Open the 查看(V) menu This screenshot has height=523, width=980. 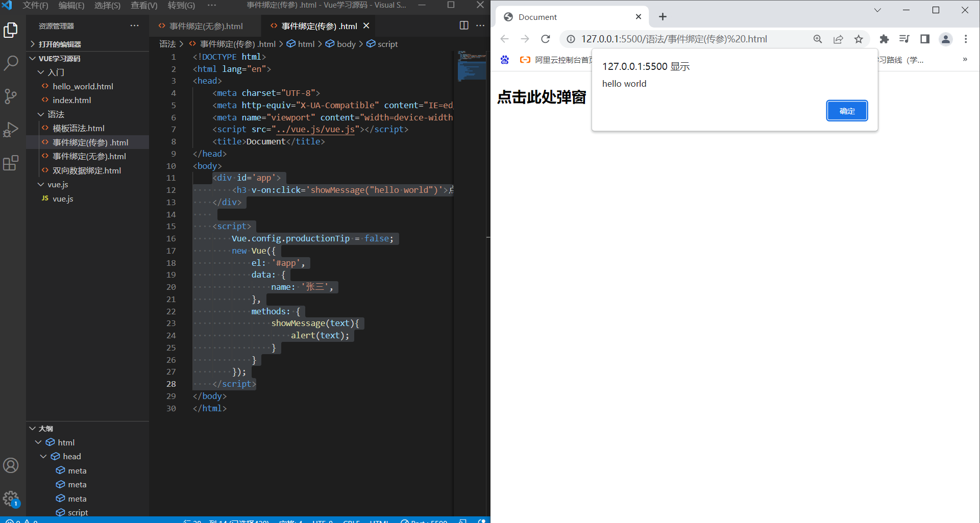pyautogui.click(x=144, y=5)
